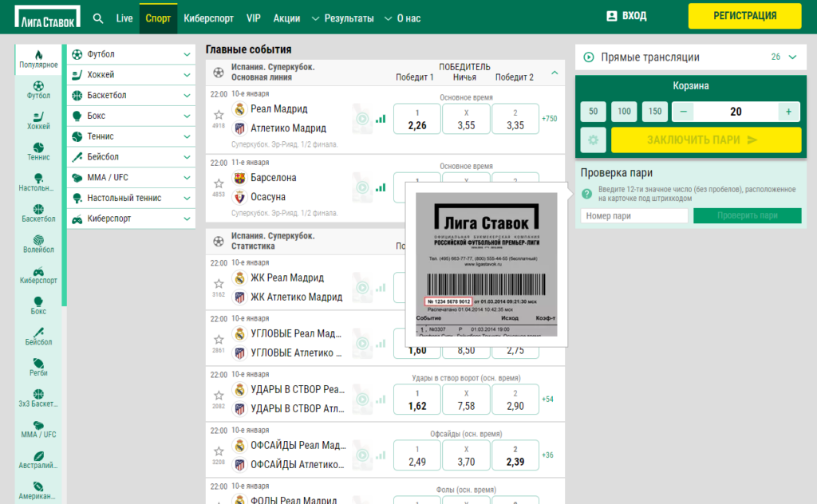Screen dimensions: 817x504
Task: Click the Лига Ставок logo
Action: pos(47,17)
